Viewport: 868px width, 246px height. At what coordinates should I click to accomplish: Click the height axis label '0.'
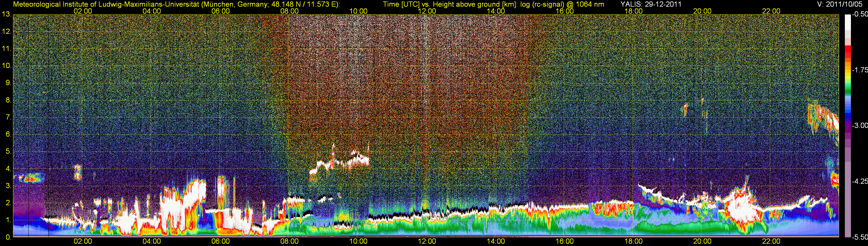[x=8, y=237]
